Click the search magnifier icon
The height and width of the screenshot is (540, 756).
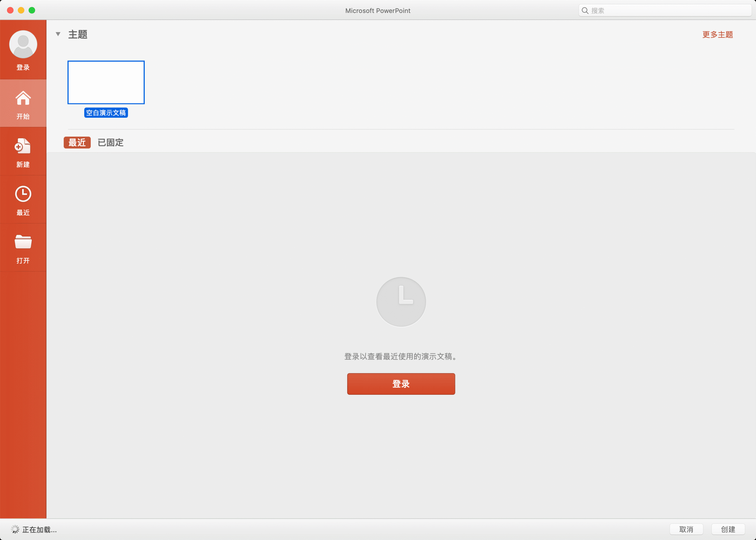[x=585, y=10]
